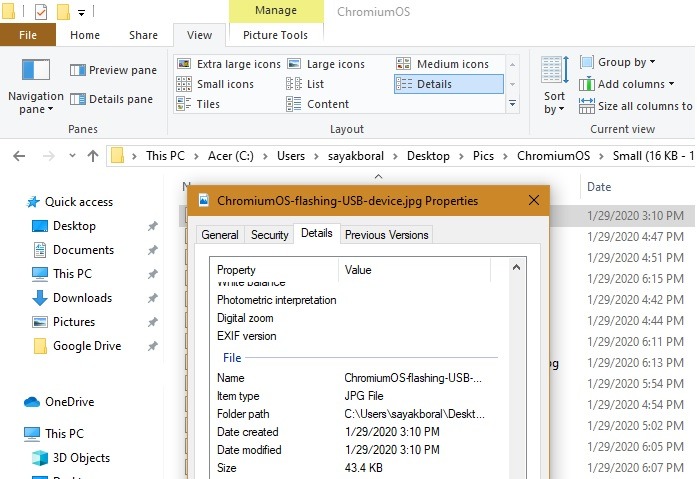Viewport: 697px width, 479px height.
Task: Choose Small icons layout
Action: pos(215,84)
